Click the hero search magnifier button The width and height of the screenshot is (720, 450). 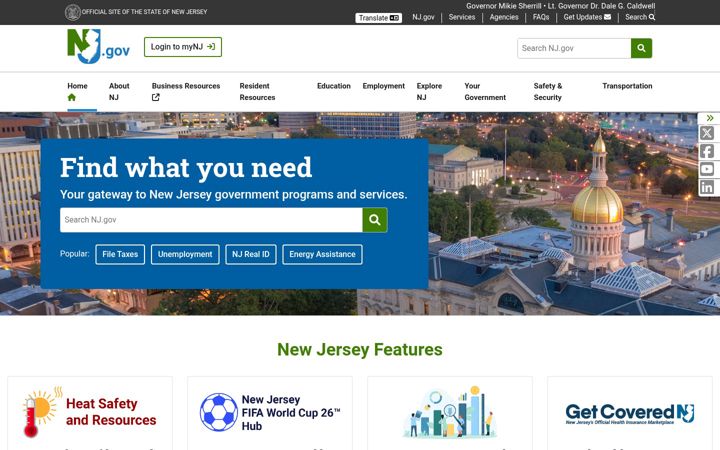click(x=375, y=220)
